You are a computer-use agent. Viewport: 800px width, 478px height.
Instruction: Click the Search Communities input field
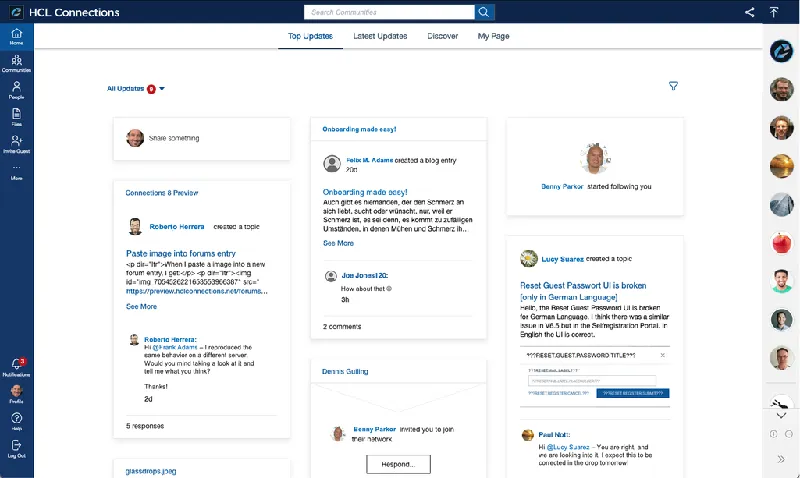pos(388,12)
